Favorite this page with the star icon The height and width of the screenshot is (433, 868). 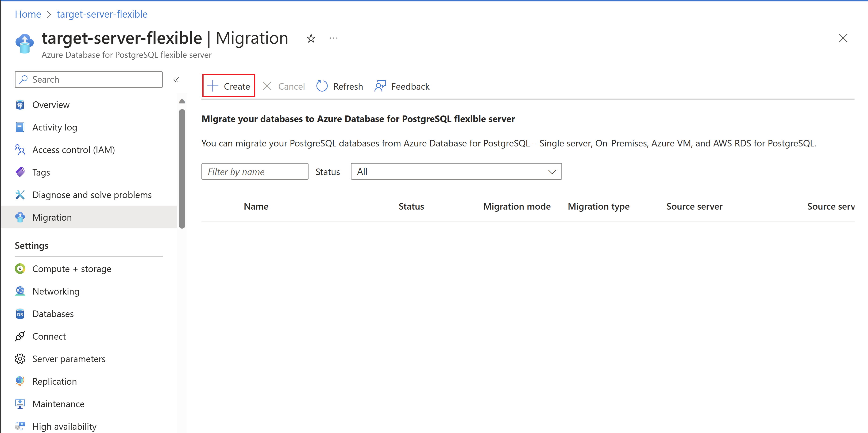pyautogui.click(x=311, y=38)
